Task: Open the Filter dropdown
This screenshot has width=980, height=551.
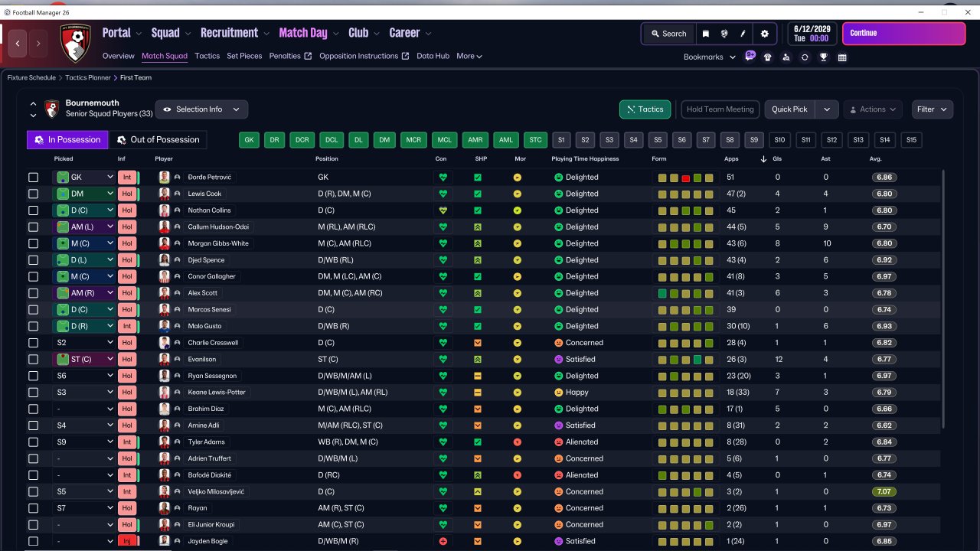Action: [933, 109]
